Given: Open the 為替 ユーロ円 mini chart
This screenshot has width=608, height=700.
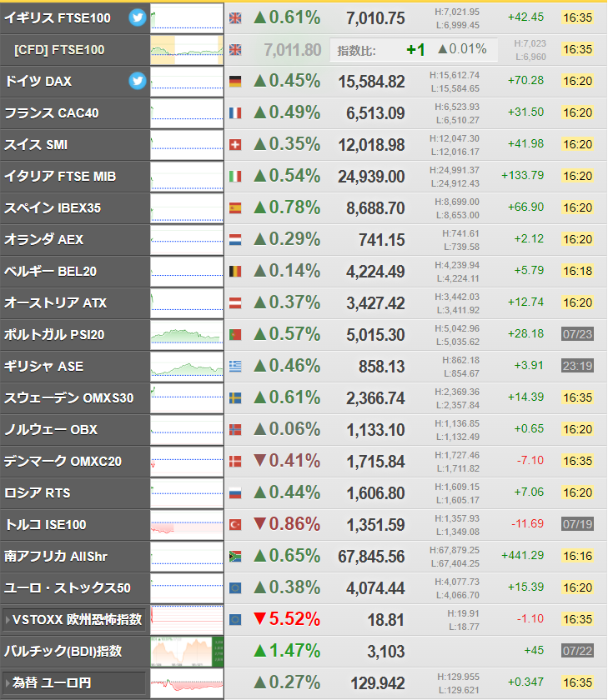Looking at the screenshot, I should pyautogui.click(x=187, y=683).
